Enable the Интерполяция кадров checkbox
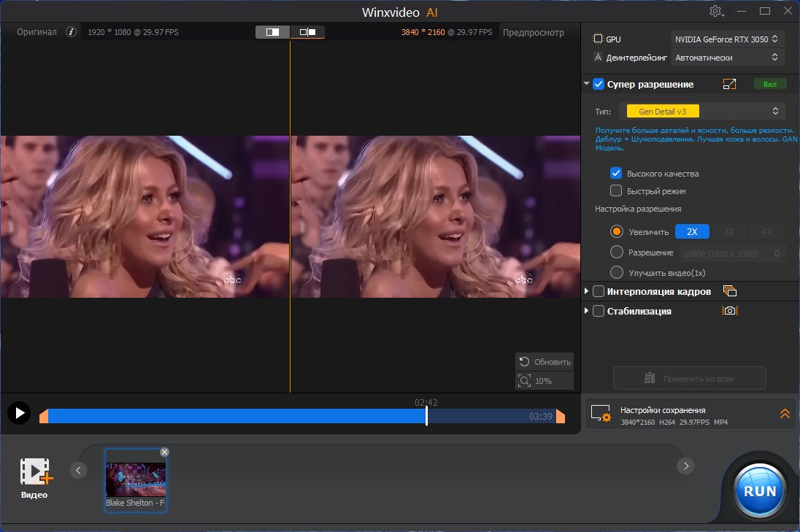This screenshot has height=532, width=800. point(599,291)
